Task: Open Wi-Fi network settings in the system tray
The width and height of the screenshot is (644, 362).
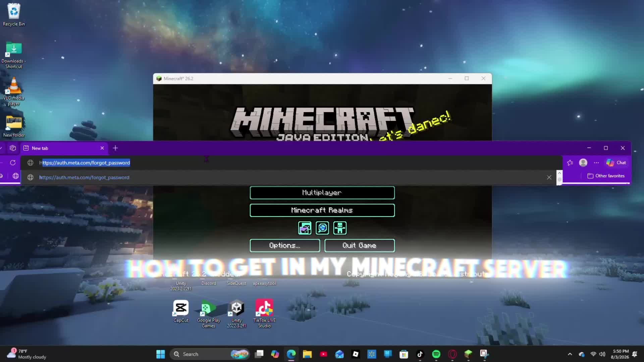Action: pos(593,354)
